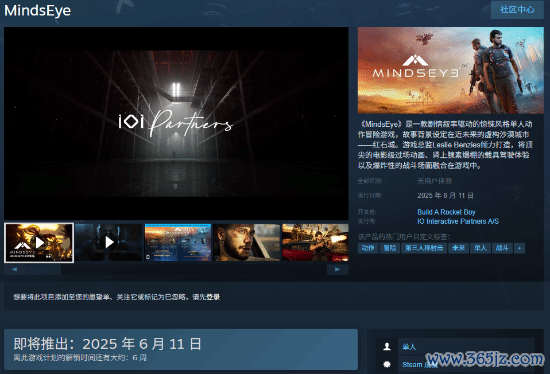Click the right arrow of thumbnail strip
Screen dimensions: 550x374
click(x=337, y=269)
